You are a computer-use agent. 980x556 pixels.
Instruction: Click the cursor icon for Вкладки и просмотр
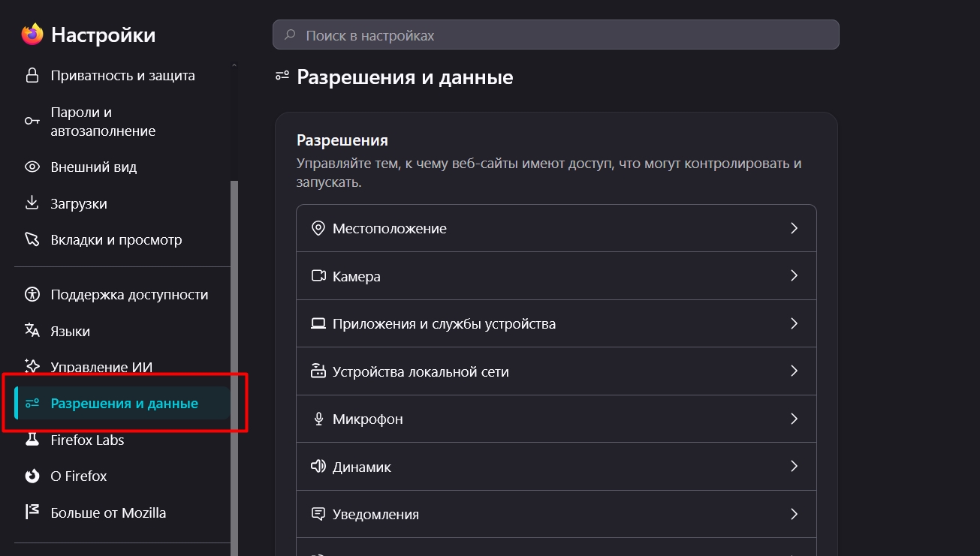pyautogui.click(x=32, y=240)
